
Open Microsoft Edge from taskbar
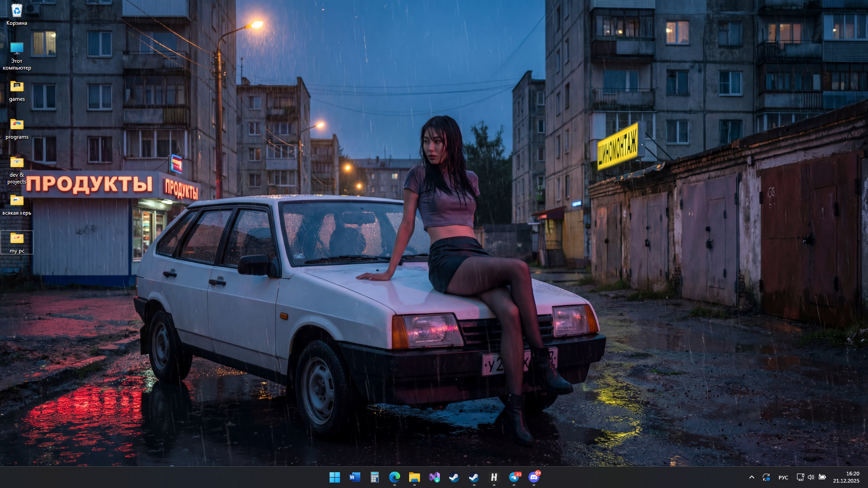point(395,477)
